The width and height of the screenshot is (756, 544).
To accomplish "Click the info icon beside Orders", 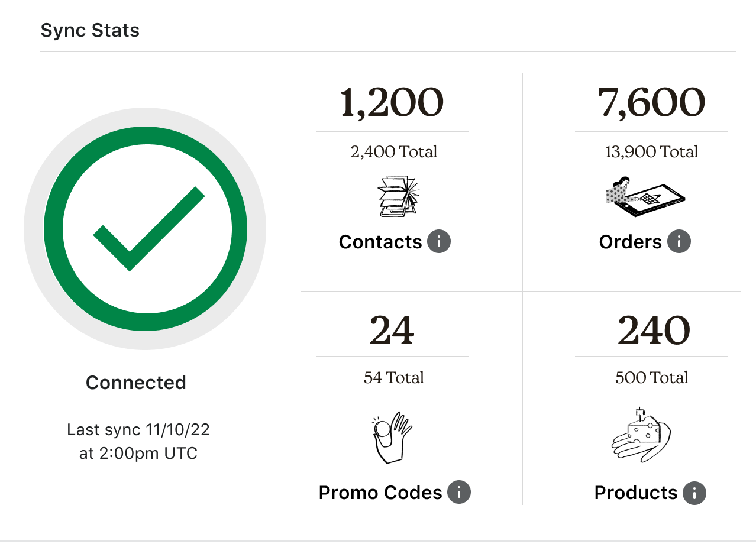I will tap(679, 242).
